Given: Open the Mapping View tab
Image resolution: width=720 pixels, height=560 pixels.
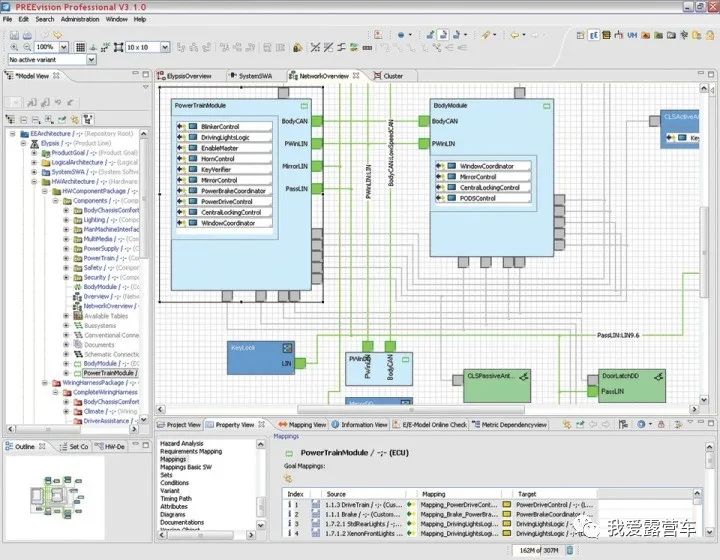Looking at the screenshot, I should (303, 425).
